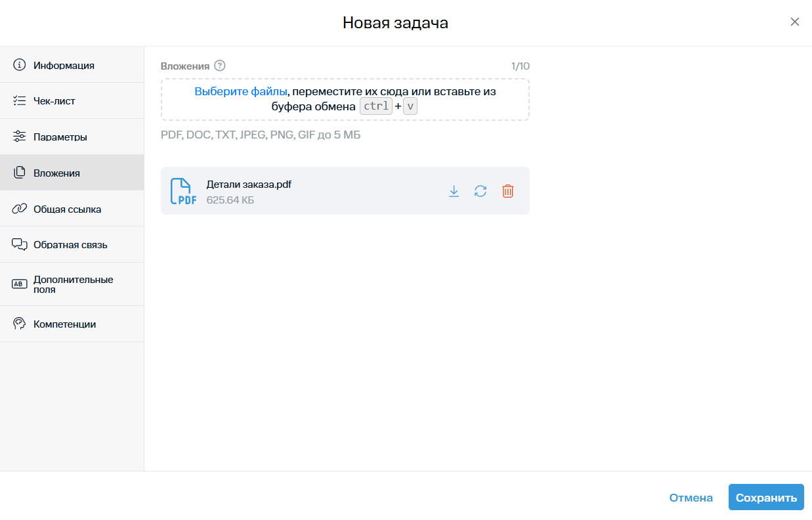Download the Детали заказа.pdf attachment
The width and height of the screenshot is (812, 520).
point(454,191)
